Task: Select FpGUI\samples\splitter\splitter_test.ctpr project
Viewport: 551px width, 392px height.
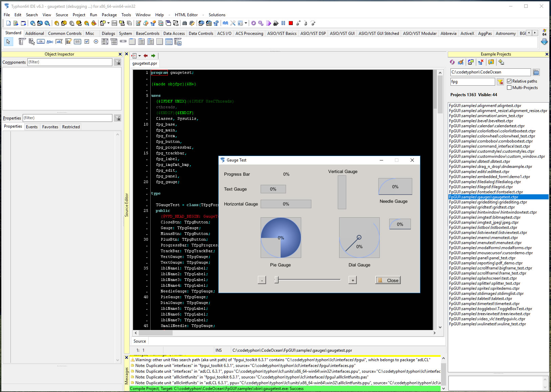Action: 498,283
